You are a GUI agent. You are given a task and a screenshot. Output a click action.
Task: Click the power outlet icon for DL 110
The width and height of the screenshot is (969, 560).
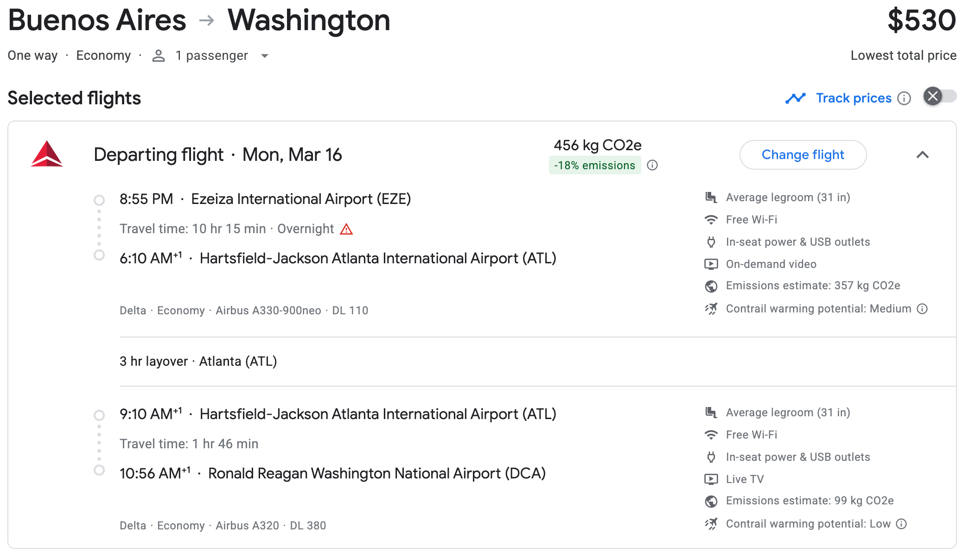pos(711,242)
